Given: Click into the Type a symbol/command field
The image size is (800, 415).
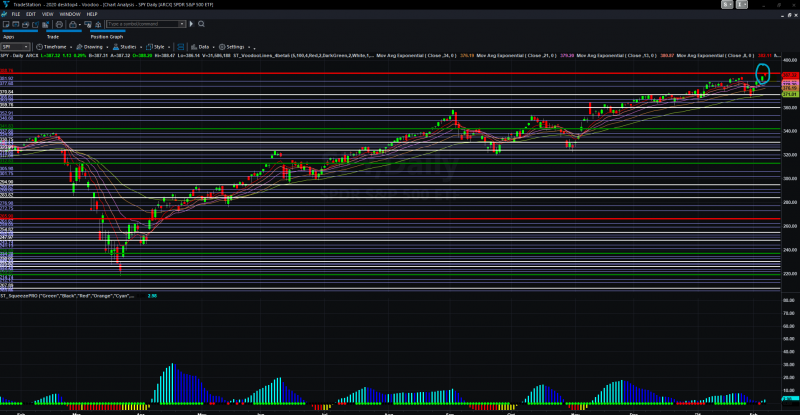Looking at the screenshot, I should pos(142,24).
